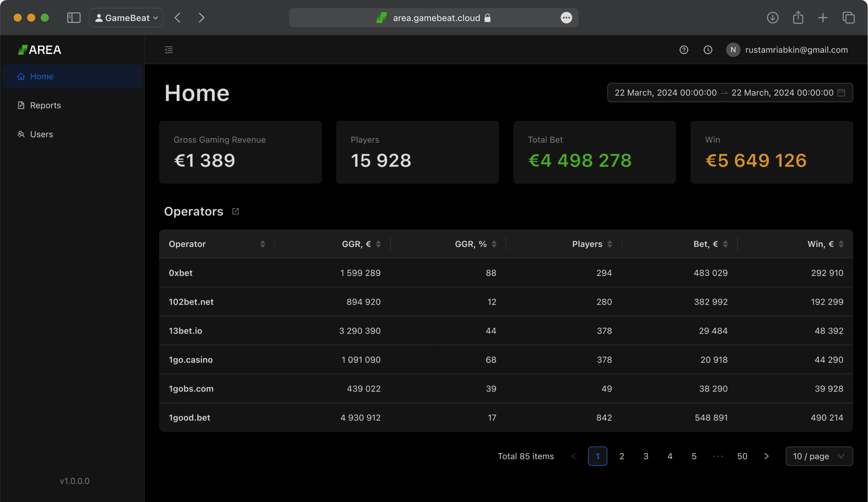Click the Safari share icon
The image size is (868, 502).
(798, 18)
